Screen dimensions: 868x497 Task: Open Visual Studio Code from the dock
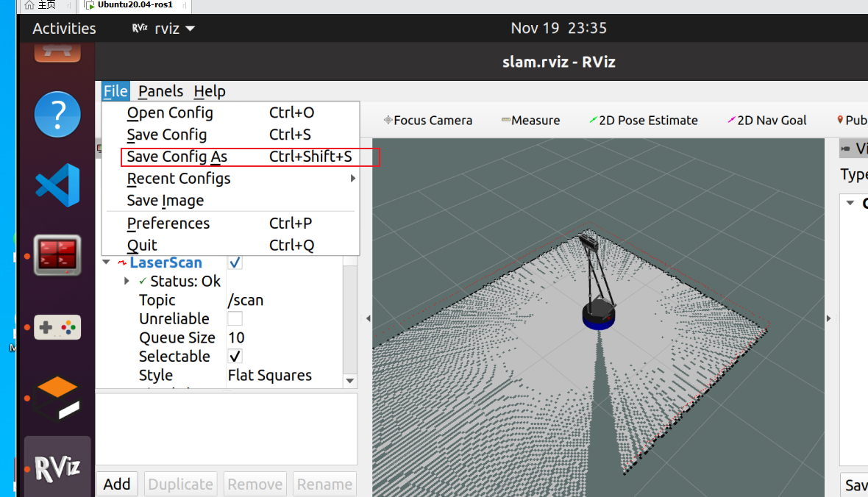tap(57, 185)
